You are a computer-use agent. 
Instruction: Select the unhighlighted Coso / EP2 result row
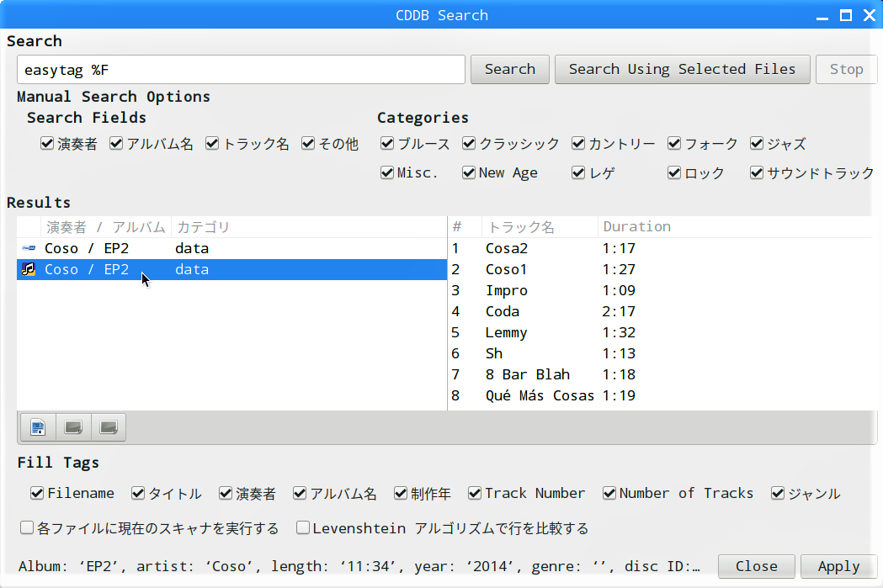pyautogui.click(x=231, y=248)
